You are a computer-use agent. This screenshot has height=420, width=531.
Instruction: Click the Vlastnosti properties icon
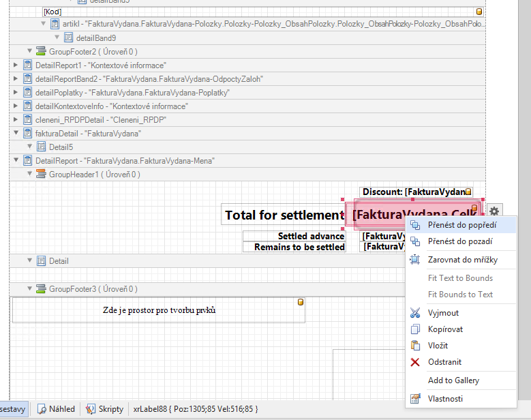pyautogui.click(x=415, y=399)
